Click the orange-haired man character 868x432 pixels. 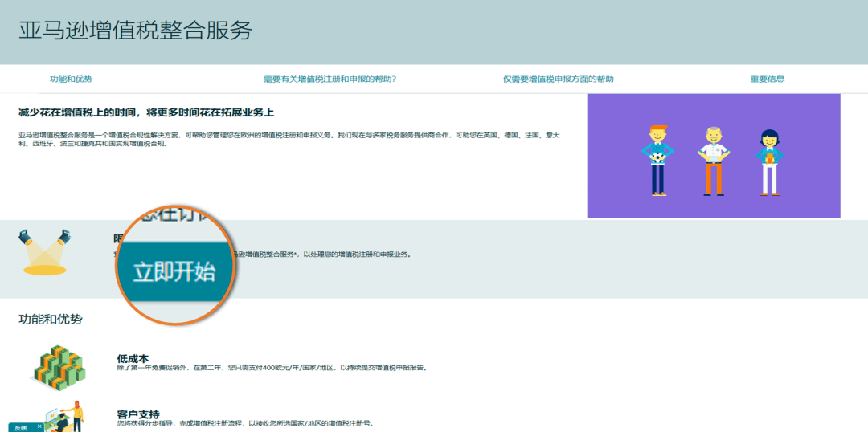click(658, 159)
